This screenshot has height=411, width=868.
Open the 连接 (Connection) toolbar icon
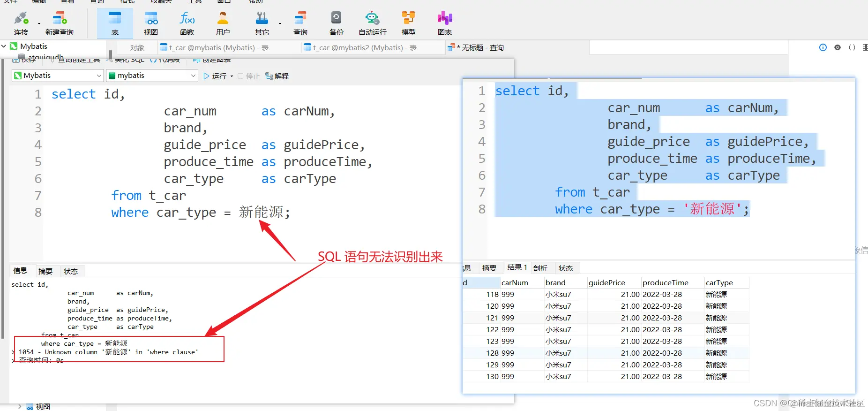coord(21,23)
